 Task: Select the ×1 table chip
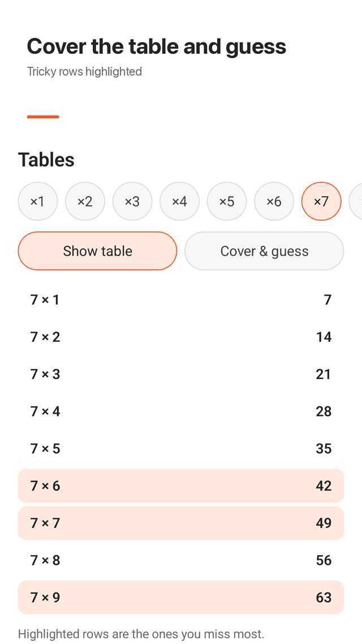pos(38,201)
